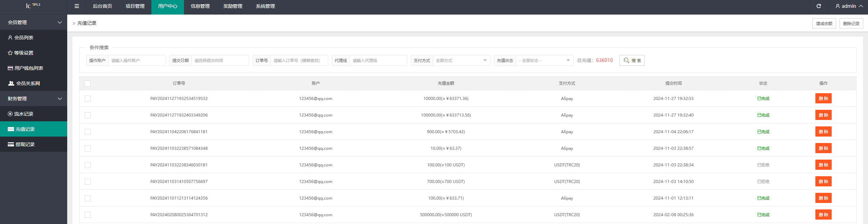Focus the 操作账户 input field
Viewport: 868px width, 224px height.
click(x=137, y=60)
